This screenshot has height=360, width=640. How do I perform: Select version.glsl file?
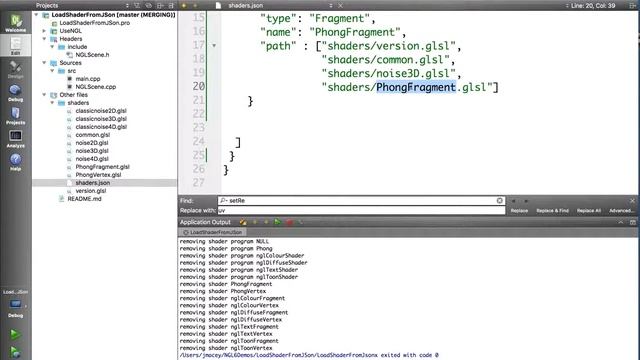point(91,191)
